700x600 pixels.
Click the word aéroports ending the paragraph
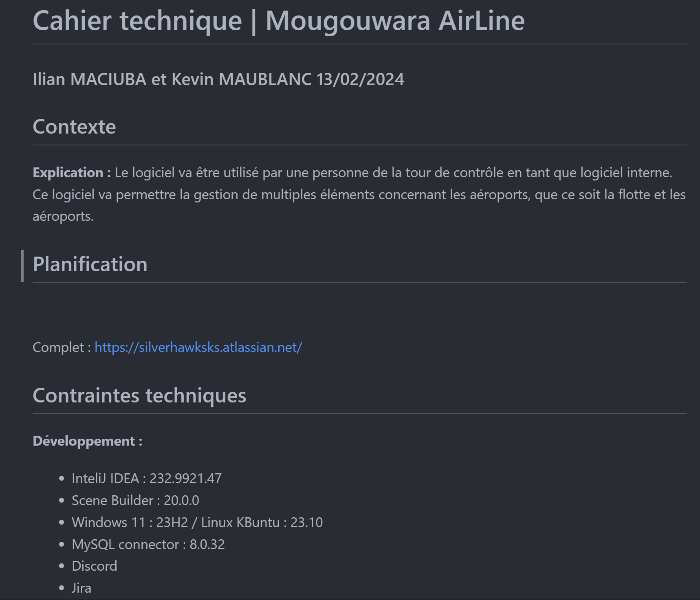(x=63, y=216)
